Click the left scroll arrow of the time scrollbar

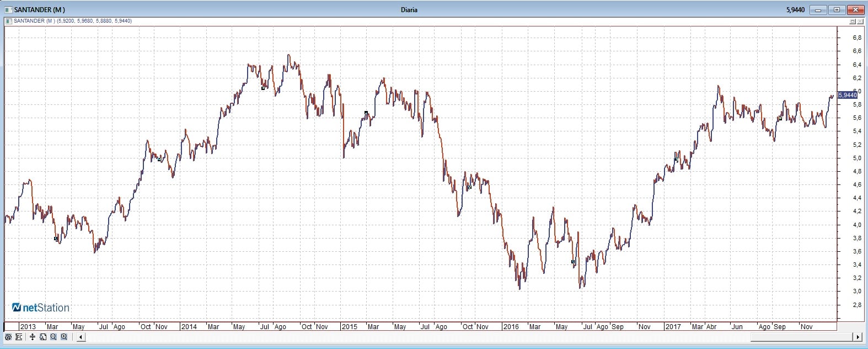81,337
